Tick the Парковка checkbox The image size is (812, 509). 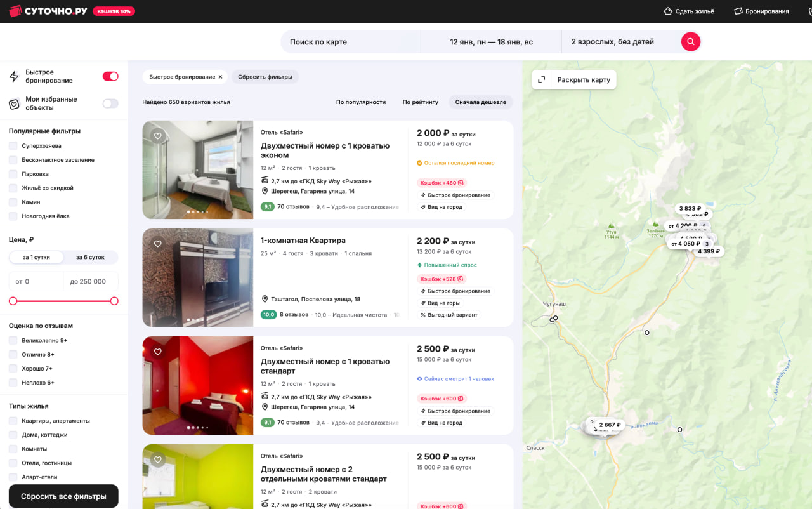click(x=13, y=174)
